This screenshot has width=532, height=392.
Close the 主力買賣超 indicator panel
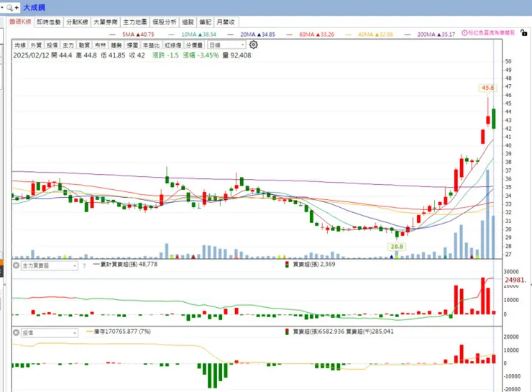tap(16, 265)
